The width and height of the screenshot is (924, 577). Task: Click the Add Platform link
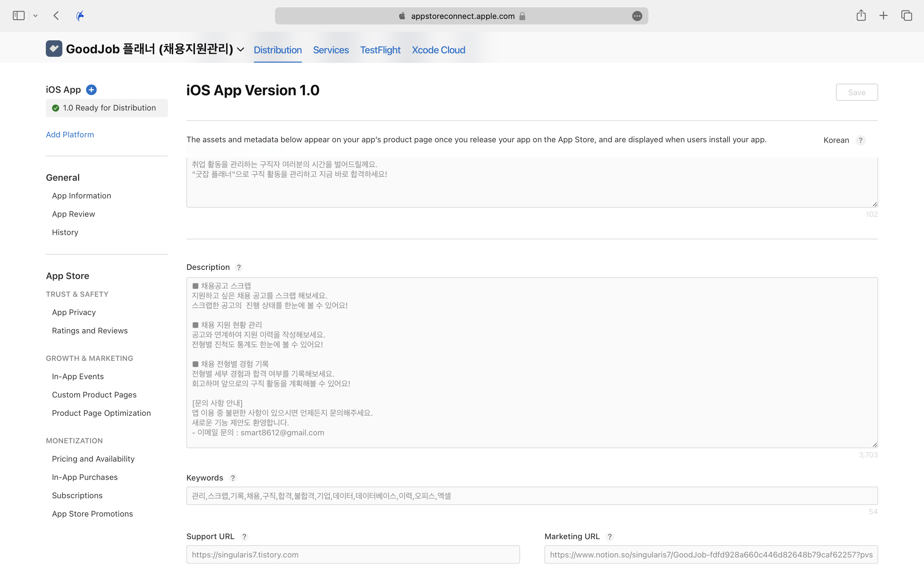(70, 135)
